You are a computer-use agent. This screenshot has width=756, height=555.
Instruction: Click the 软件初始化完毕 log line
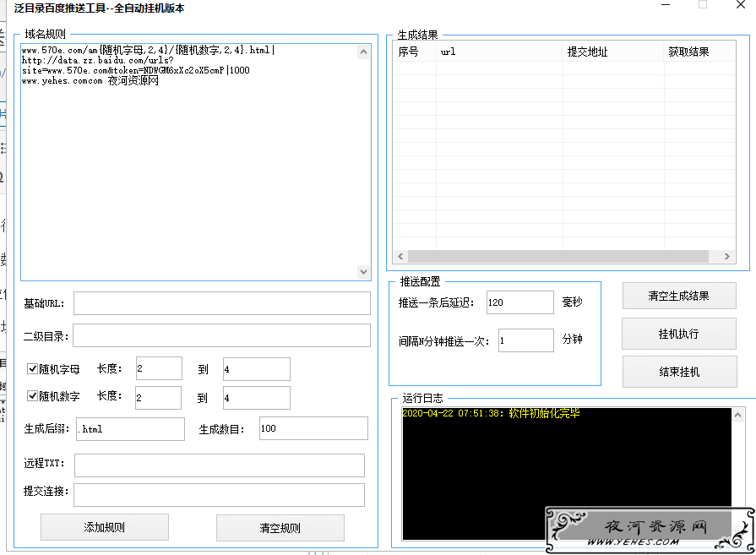click(492, 413)
